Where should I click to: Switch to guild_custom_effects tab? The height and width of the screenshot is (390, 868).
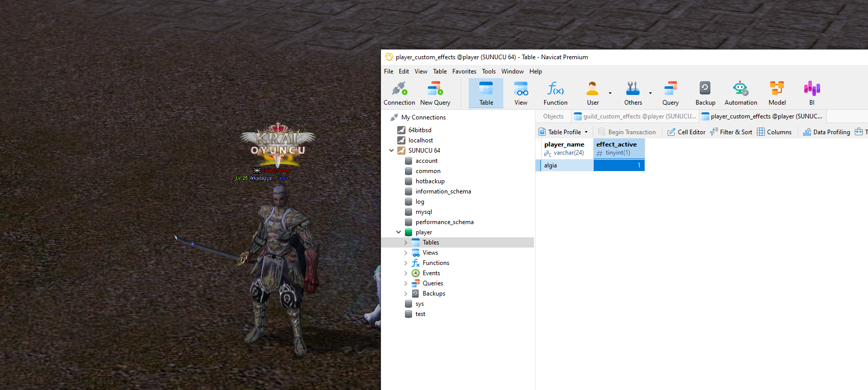pyautogui.click(x=635, y=116)
